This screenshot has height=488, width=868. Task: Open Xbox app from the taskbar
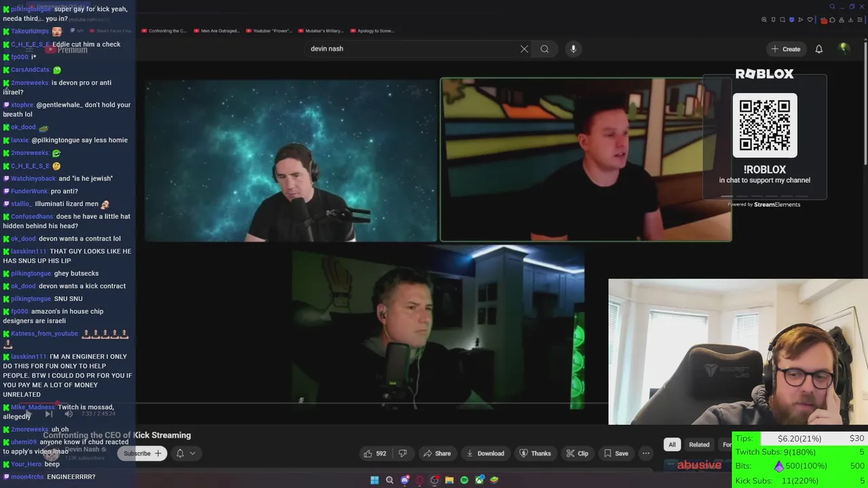pyautogui.click(x=479, y=480)
